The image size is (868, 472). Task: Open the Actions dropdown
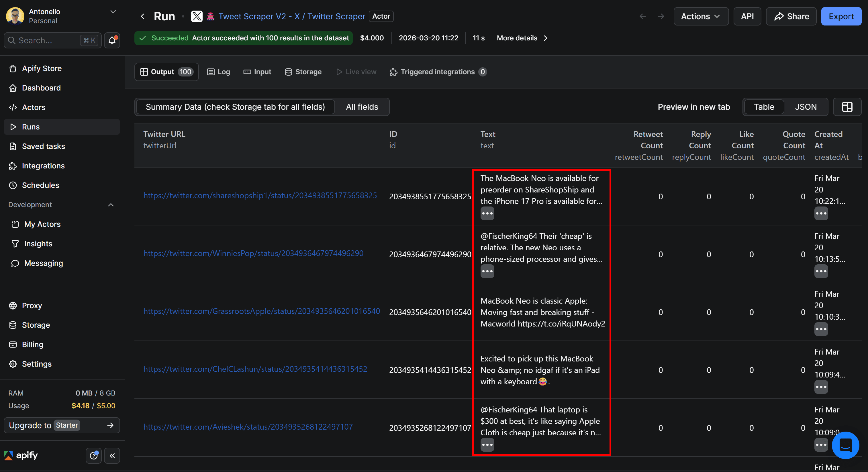pos(700,16)
